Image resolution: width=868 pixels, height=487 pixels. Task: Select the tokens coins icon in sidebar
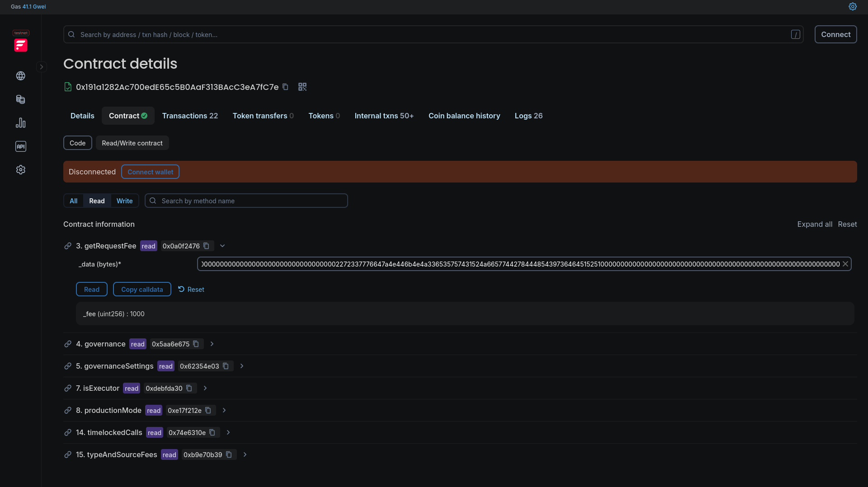(x=20, y=99)
